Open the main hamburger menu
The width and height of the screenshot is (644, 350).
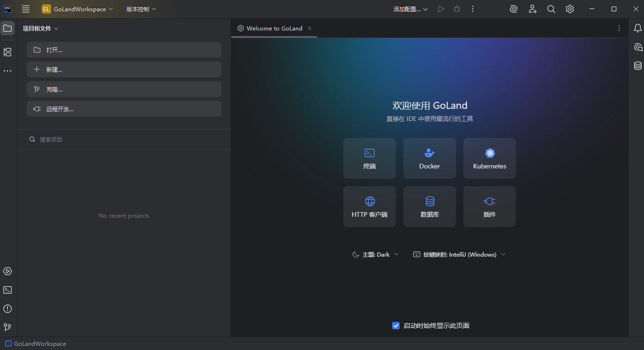pyautogui.click(x=26, y=9)
